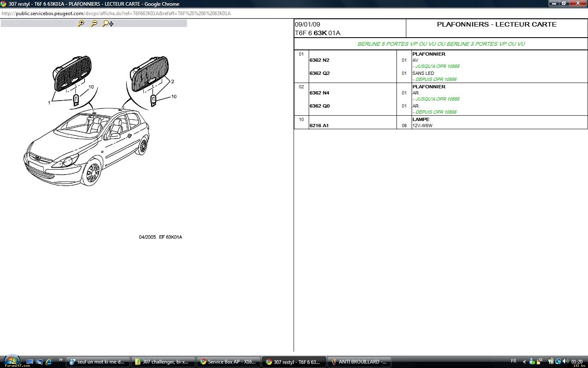Click the Show Desktop quick launch icon

pyautogui.click(x=30, y=362)
